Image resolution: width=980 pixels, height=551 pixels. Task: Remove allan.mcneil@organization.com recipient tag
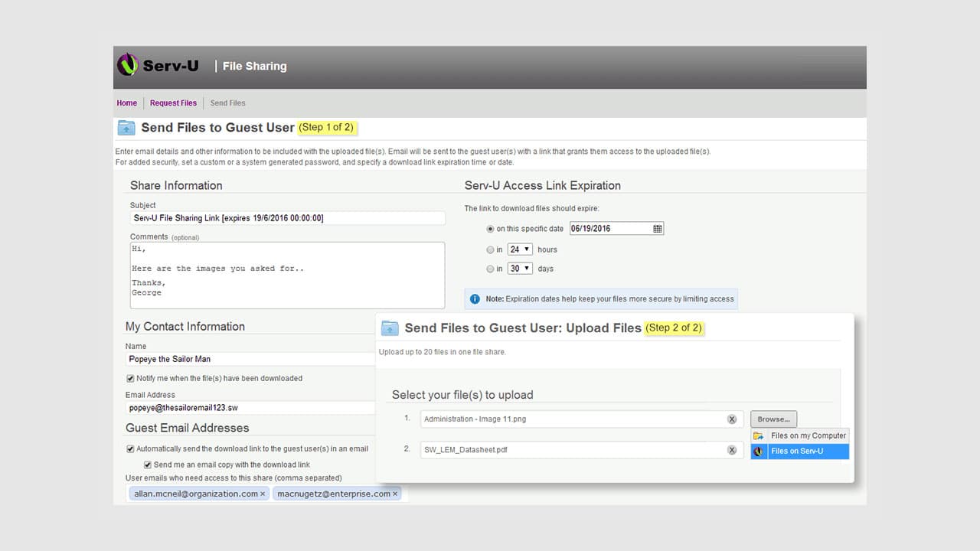tap(263, 494)
